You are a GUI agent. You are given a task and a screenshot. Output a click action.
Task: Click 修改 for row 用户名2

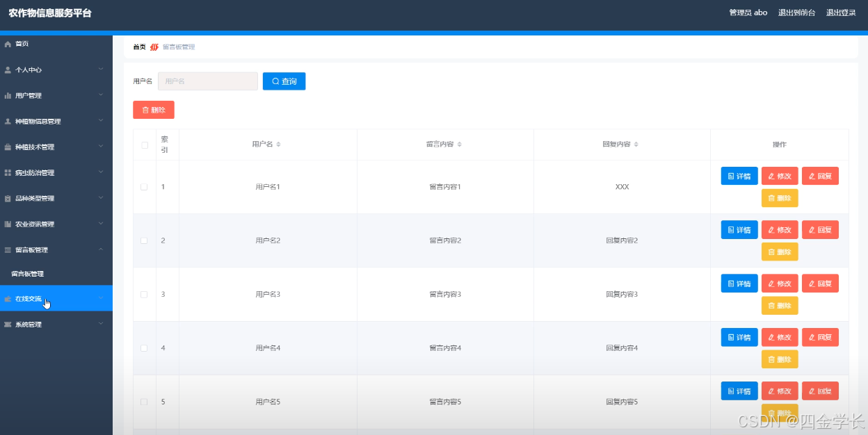(780, 229)
